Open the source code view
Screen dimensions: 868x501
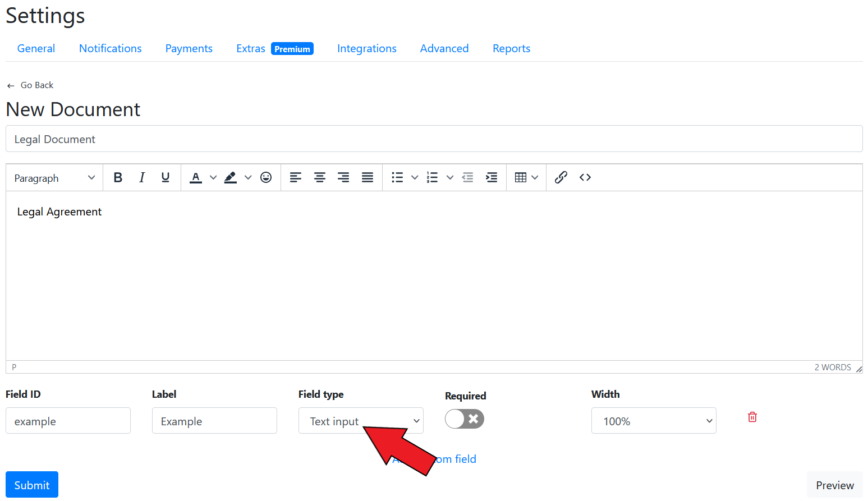click(585, 178)
